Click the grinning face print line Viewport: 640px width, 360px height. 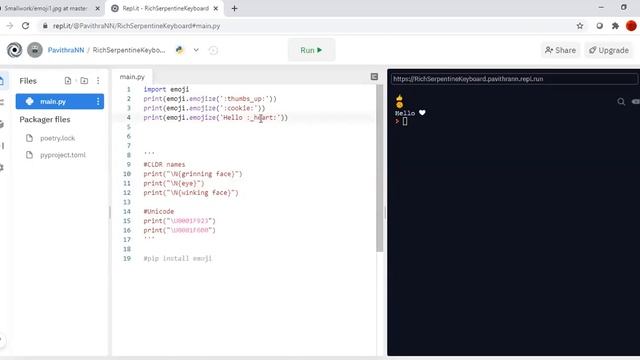tap(193, 174)
